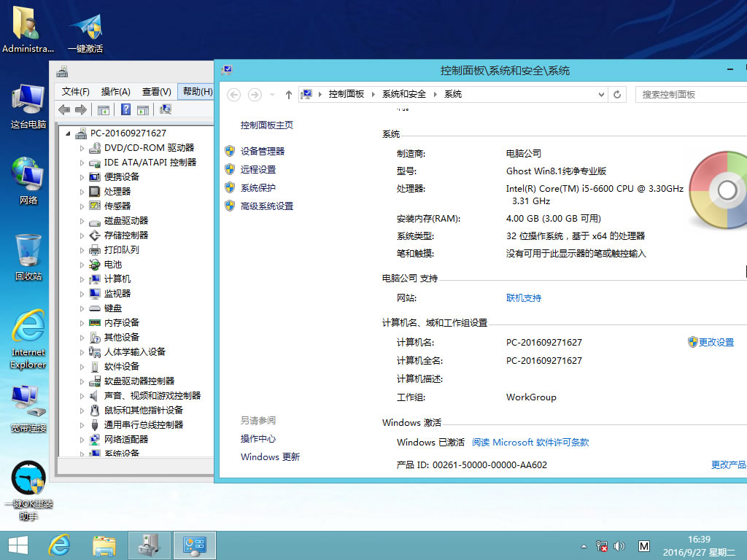Click the speaker icon in system tray

click(x=619, y=545)
